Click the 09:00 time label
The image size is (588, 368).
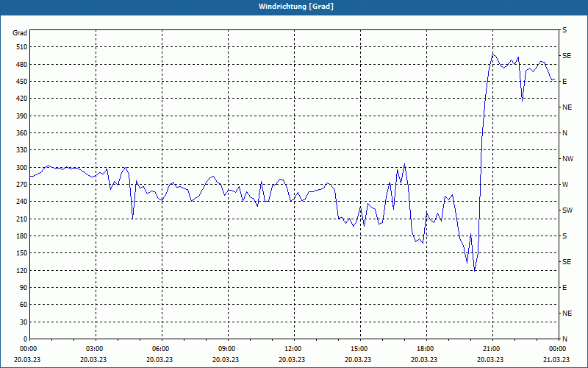226,349
